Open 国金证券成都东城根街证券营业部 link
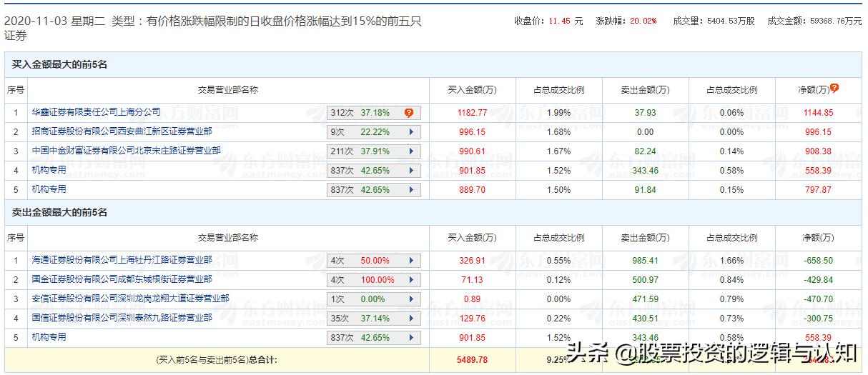Viewport: 868px width, 375px height. [122, 279]
